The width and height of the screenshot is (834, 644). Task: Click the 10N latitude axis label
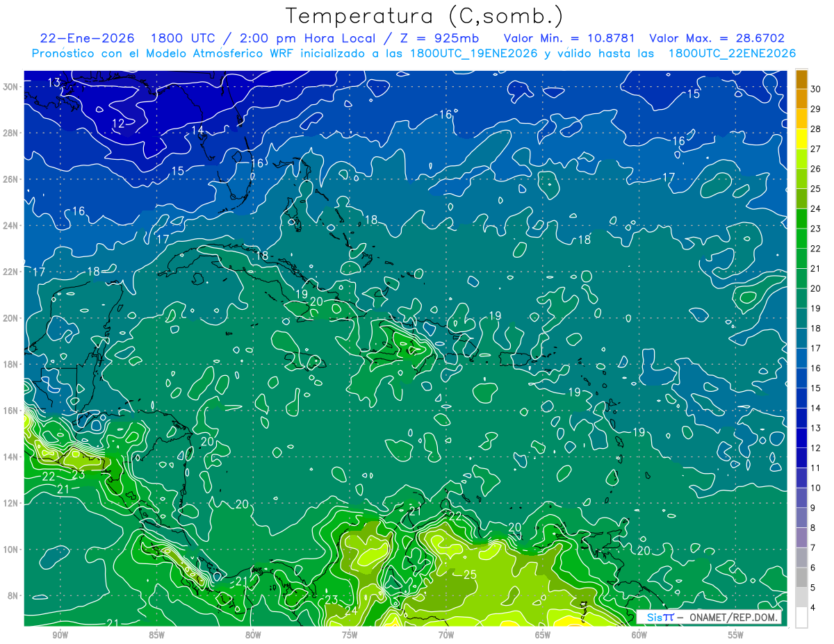pyautogui.click(x=10, y=550)
